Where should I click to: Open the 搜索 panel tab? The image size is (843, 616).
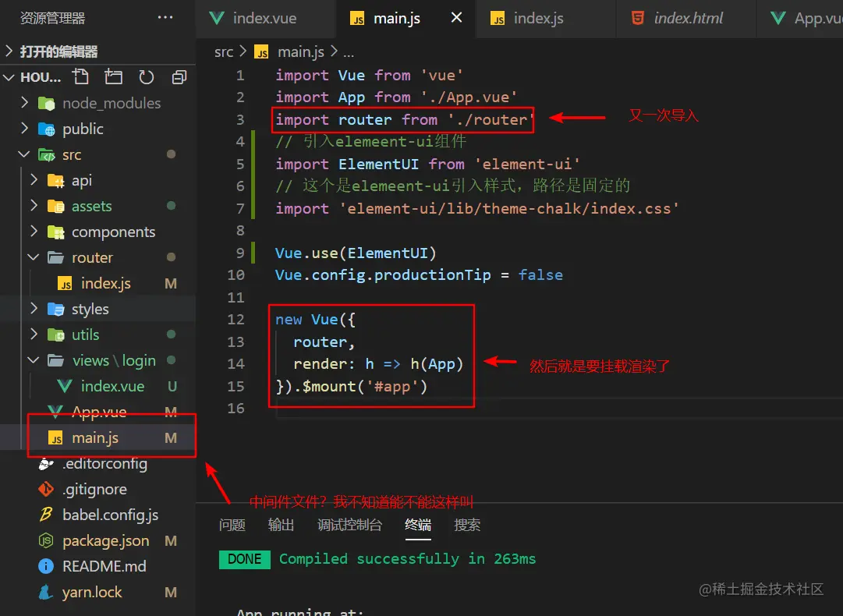coord(467,525)
